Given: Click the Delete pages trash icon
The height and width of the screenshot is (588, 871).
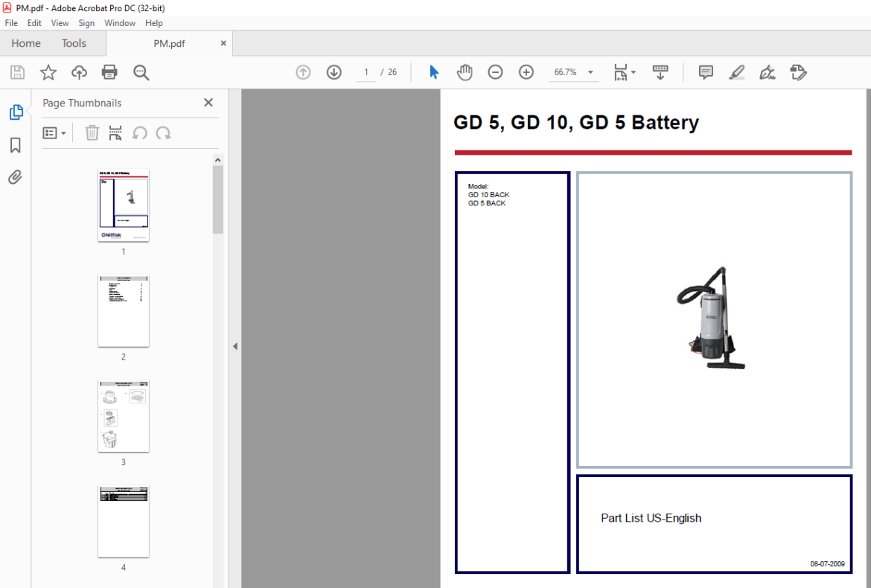Looking at the screenshot, I should 92,133.
